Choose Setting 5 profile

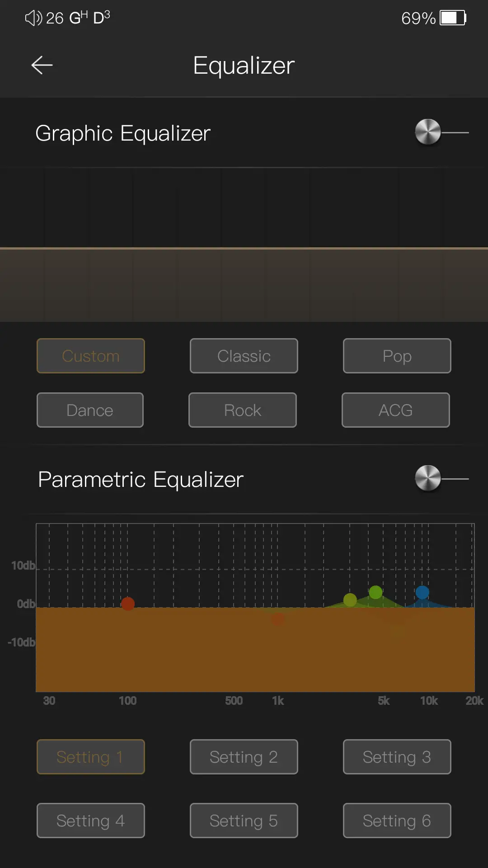(x=244, y=821)
